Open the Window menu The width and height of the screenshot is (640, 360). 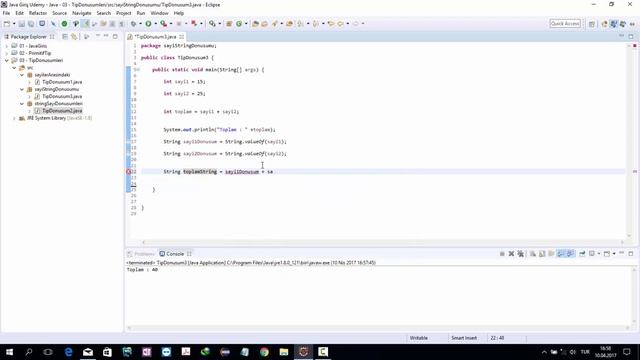[x=159, y=13]
